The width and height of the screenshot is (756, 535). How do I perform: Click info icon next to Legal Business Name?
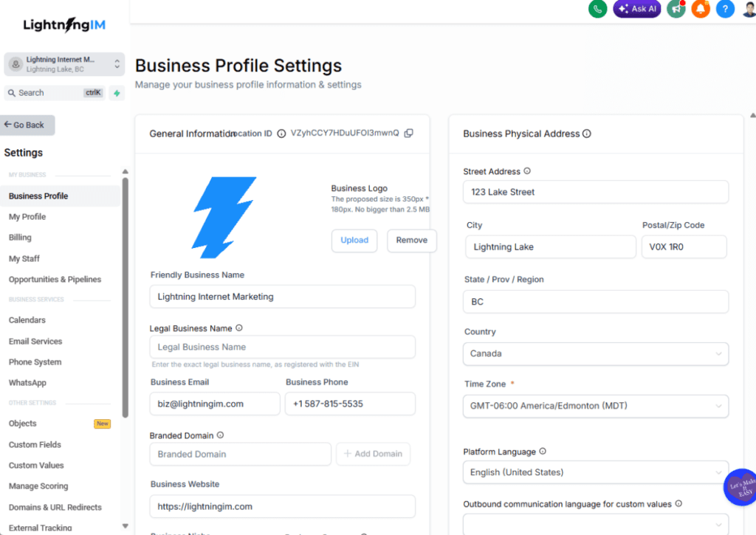(x=239, y=328)
